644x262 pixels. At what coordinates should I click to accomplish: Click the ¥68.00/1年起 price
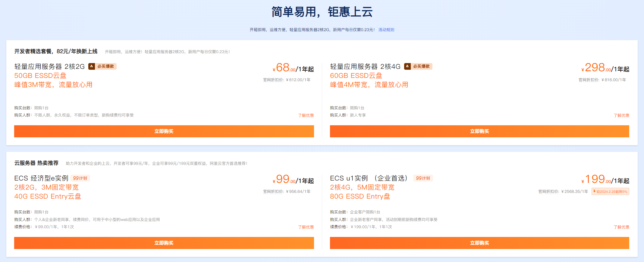point(293,68)
